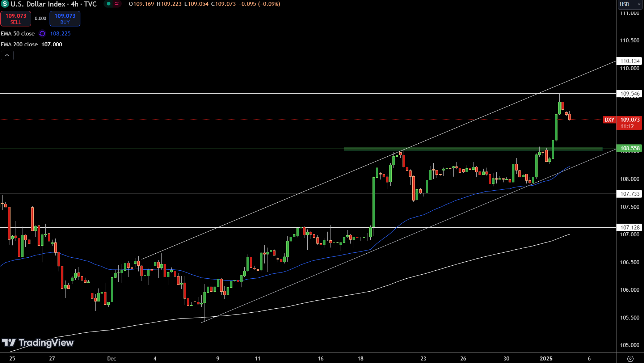This screenshot has width=644, height=363.
Task: Click the 107.733 price level label
Action: [630, 194]
